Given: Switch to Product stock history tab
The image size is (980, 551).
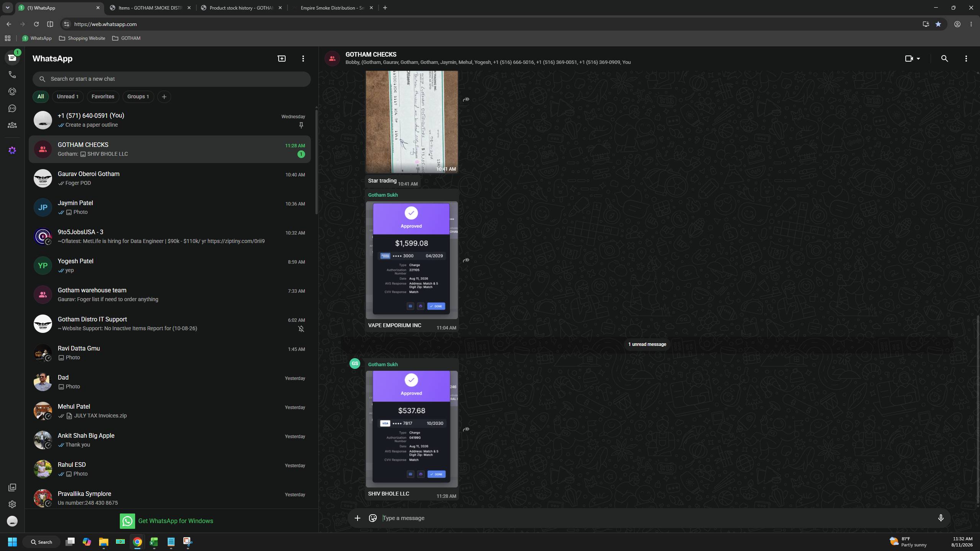Looking at the screenshot, I should [241, 8].
